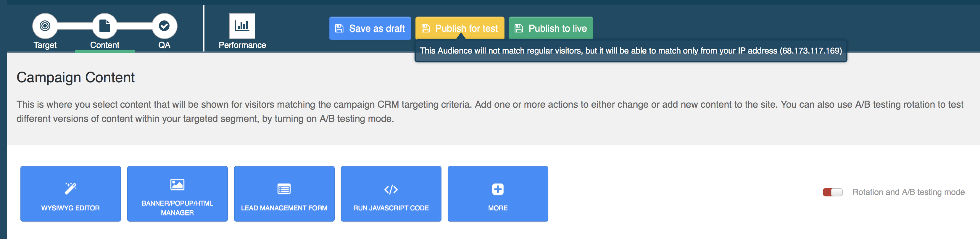Image resolution: width=980 pixels, height=239 pixels.
Task: Add a Lead Management Form action
Action: [284, 193]
